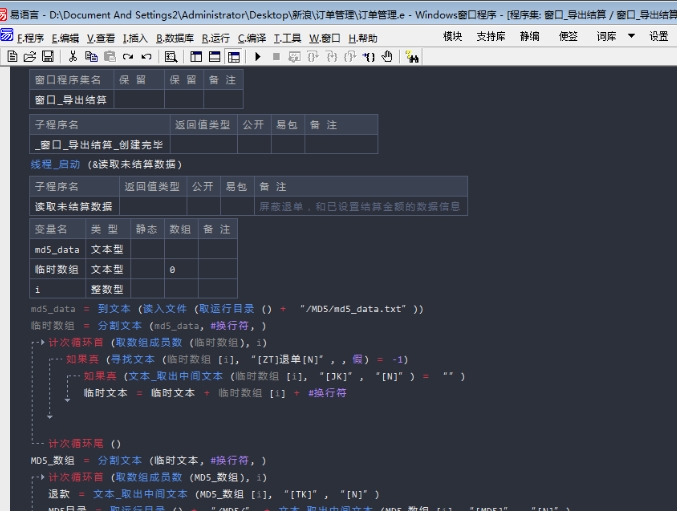The image size is (677, 511).
Task: Click the undo arrow icon
Action: point(146,57)
